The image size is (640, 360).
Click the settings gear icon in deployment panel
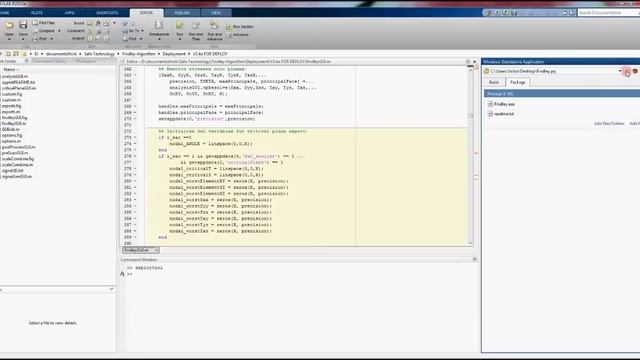635,71
